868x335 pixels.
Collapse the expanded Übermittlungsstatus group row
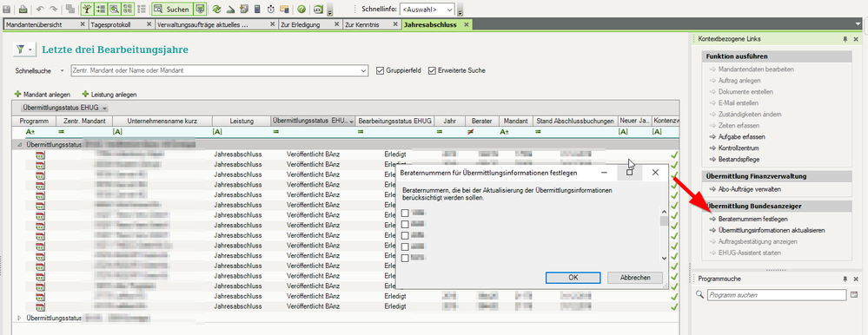click(20, 144)
